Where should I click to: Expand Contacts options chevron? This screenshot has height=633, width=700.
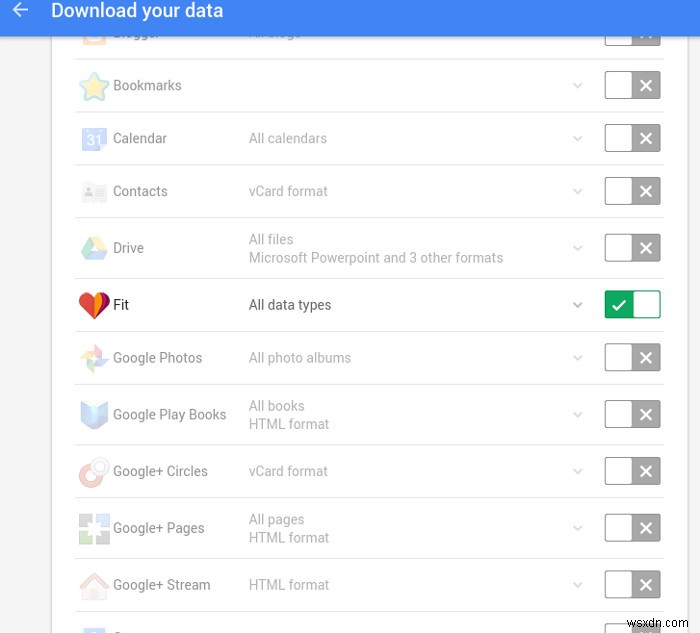pyautogui.click(x=578, y=192)
